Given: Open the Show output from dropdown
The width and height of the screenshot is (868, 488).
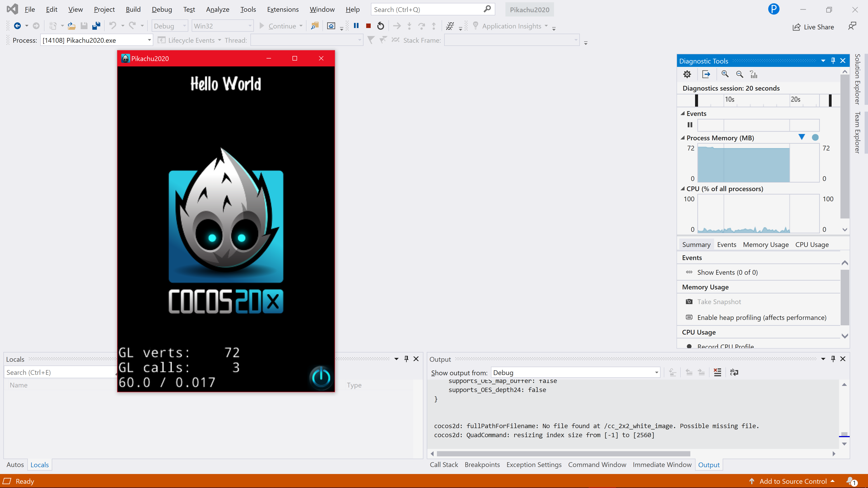Looking at the screenshot, I should [656, 373].
